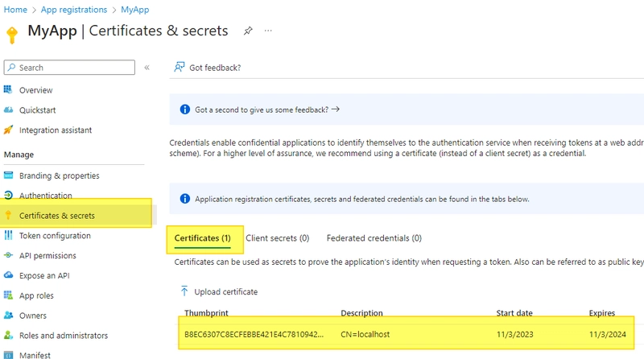Screen dimensions: 644x359
Task: Collapse the sidebar with double chevron
Action: pos(147,68)
